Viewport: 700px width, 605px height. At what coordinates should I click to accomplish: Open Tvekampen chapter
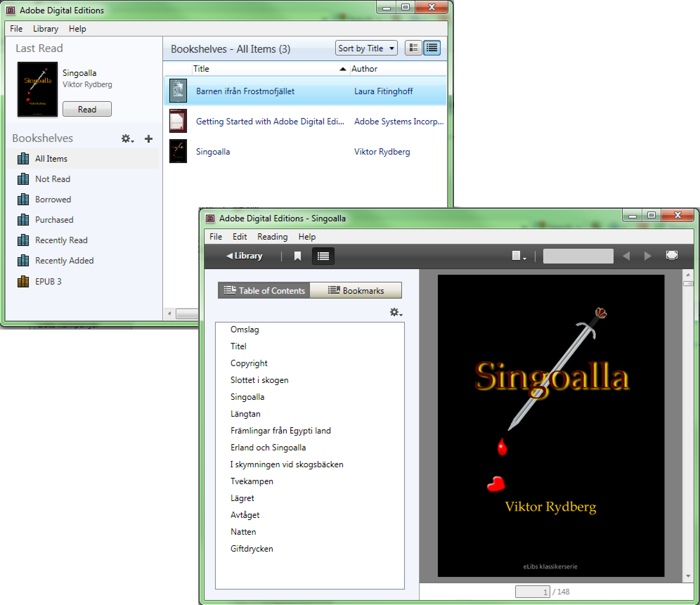point(252,481)
